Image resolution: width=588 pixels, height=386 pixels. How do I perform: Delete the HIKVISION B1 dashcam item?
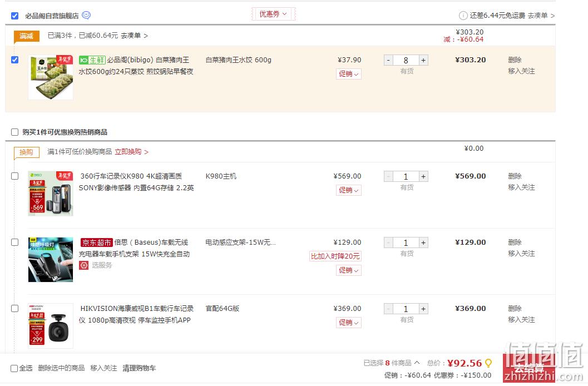pyautogui.click(x=515, y=309)
